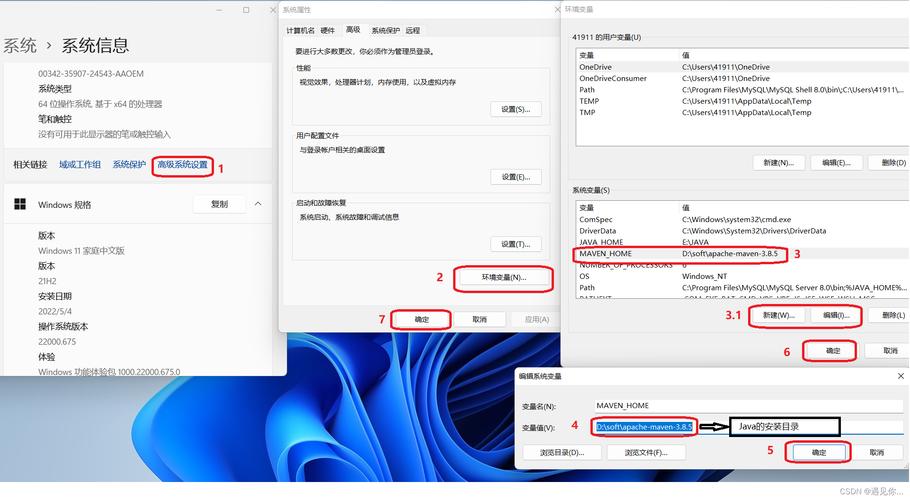Screen dimensions: 910x500
Task: Select the 高级 tab in 系统属性
Action: pos(353,30)
